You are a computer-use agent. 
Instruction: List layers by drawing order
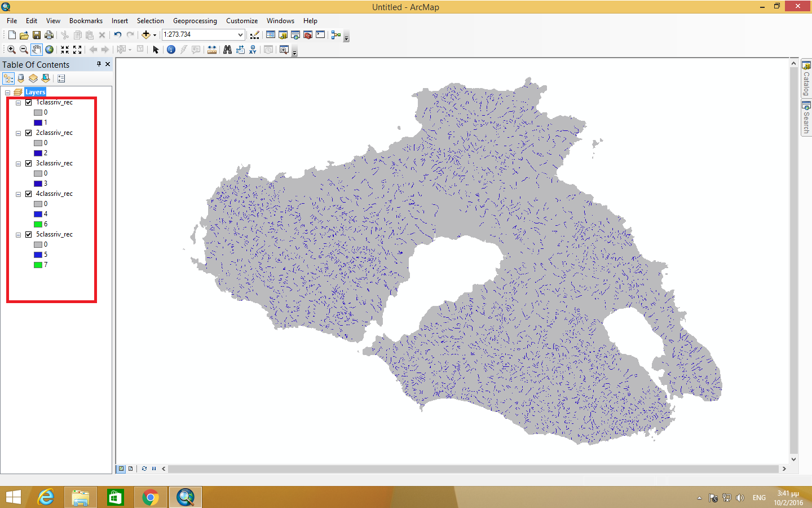pos(8,78)
